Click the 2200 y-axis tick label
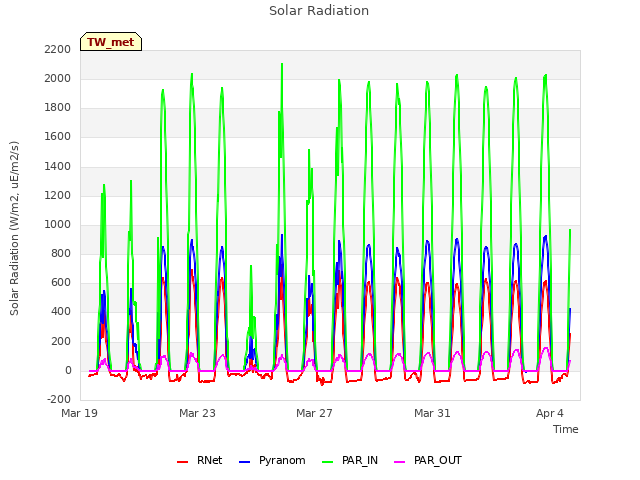The width and height of the screenshot is (640, 480). 58,49
